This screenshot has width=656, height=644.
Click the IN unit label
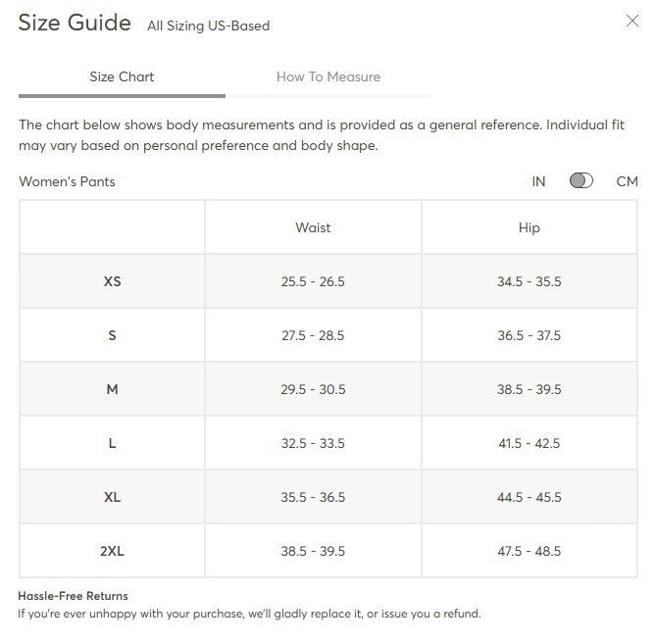pyautogui.click(x=538, y=181)
